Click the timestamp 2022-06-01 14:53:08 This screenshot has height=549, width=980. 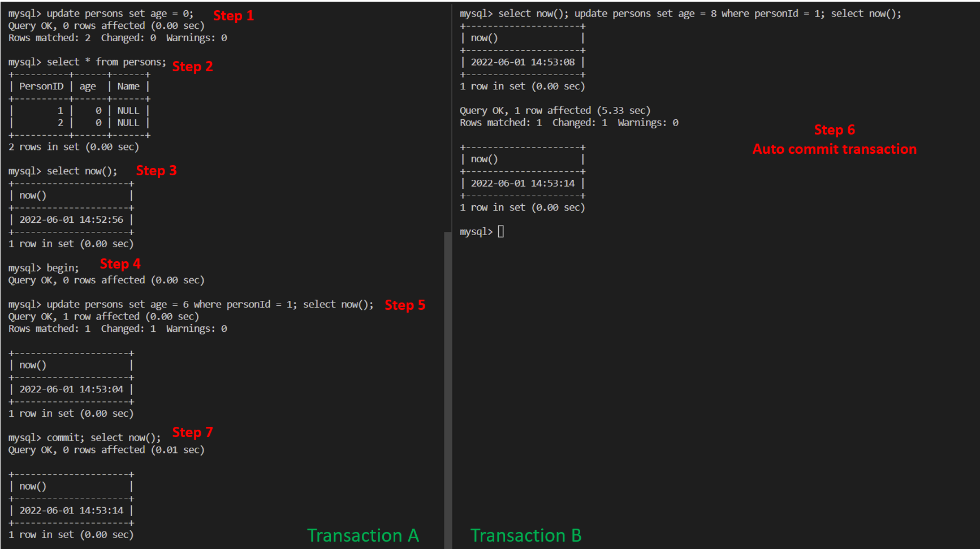coord(523,62)
